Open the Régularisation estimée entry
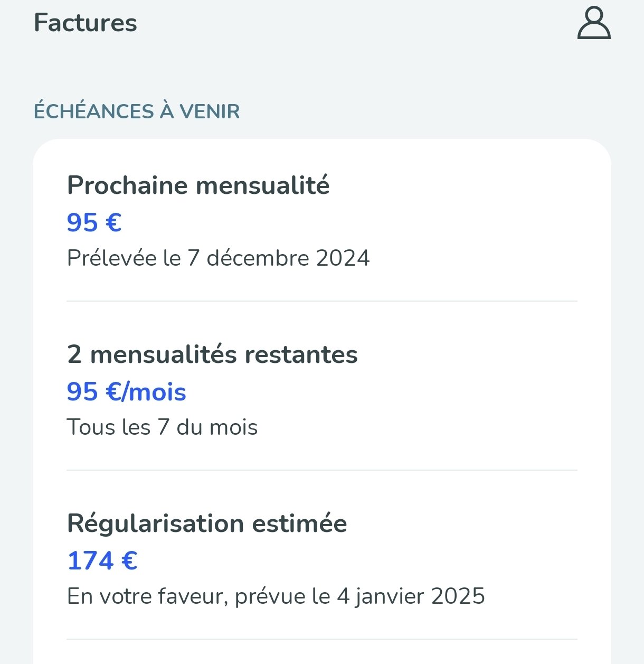The width and height of the screenshot is (644, 664). 322,559
